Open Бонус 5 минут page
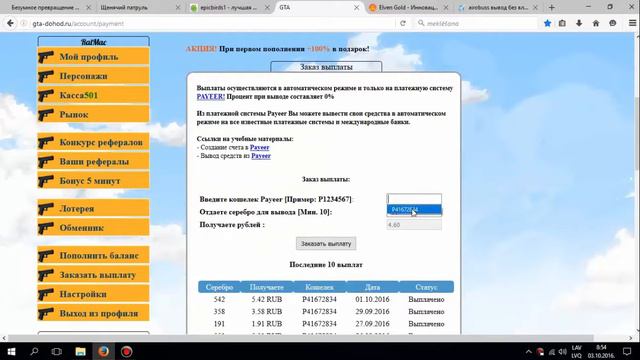The image size is (640, 360). click(93, 180)
